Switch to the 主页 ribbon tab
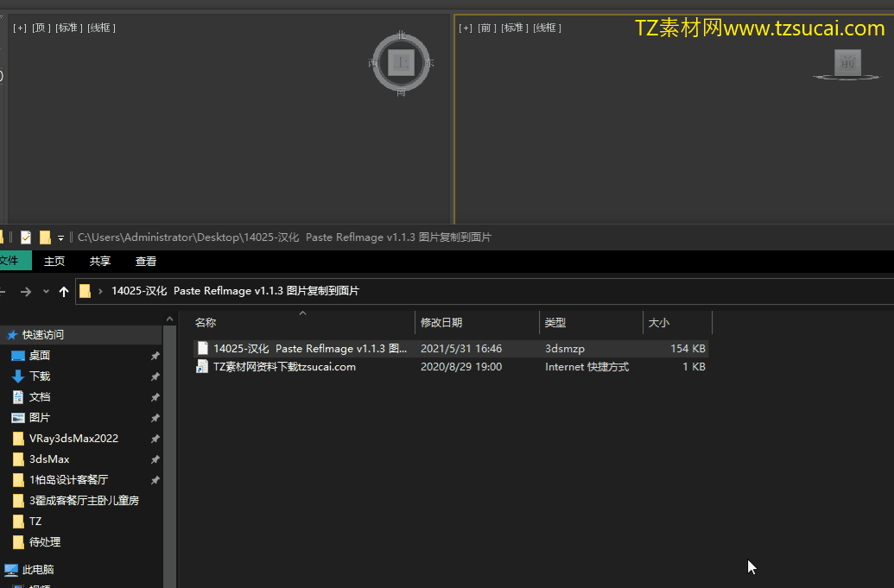 coord(54,262)
